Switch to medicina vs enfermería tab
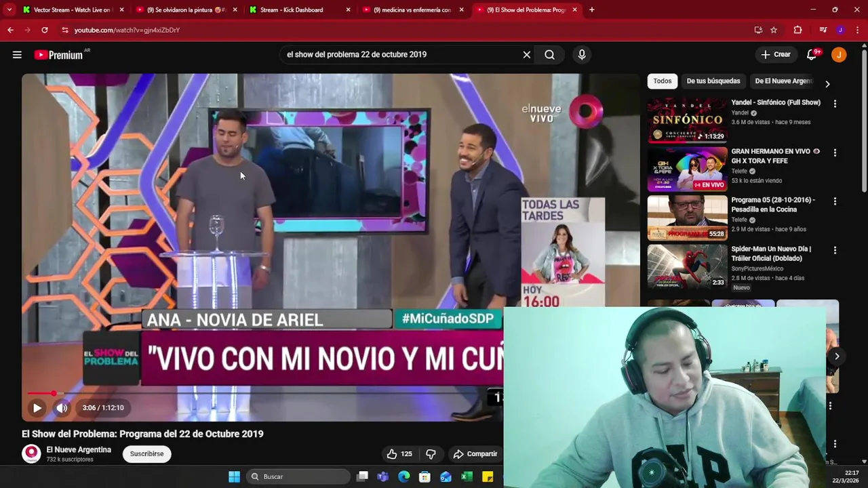This screenshot has height=488, width=868. point(412,10)
